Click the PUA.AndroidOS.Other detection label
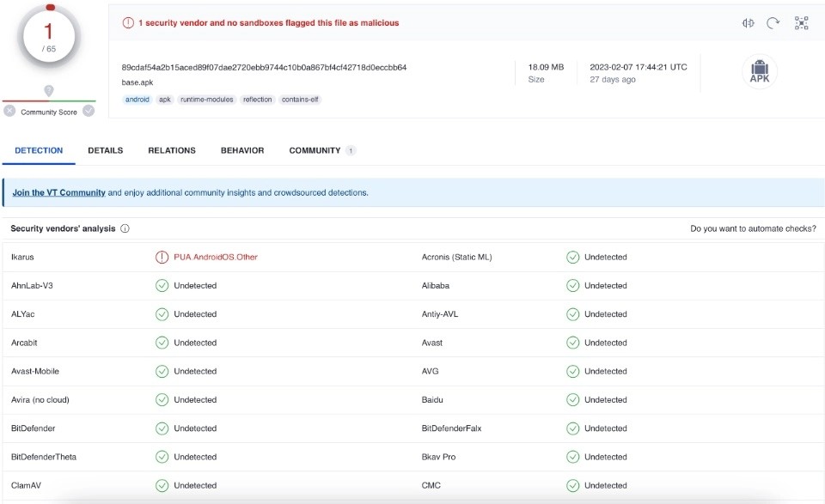Viewport: 825px width, 504px height. pos(216,257)
